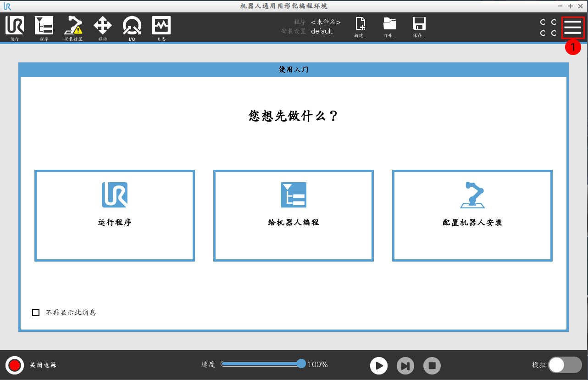
Task: Click the 配置机器人安装 card
Action: [472, 216]
